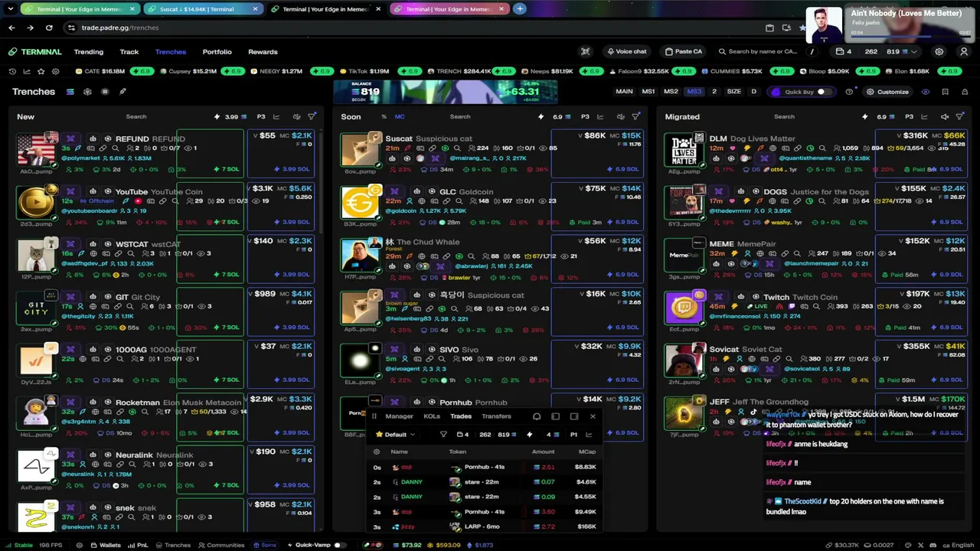Click the bookmark icon beside Customize

[x=945, y=92]
